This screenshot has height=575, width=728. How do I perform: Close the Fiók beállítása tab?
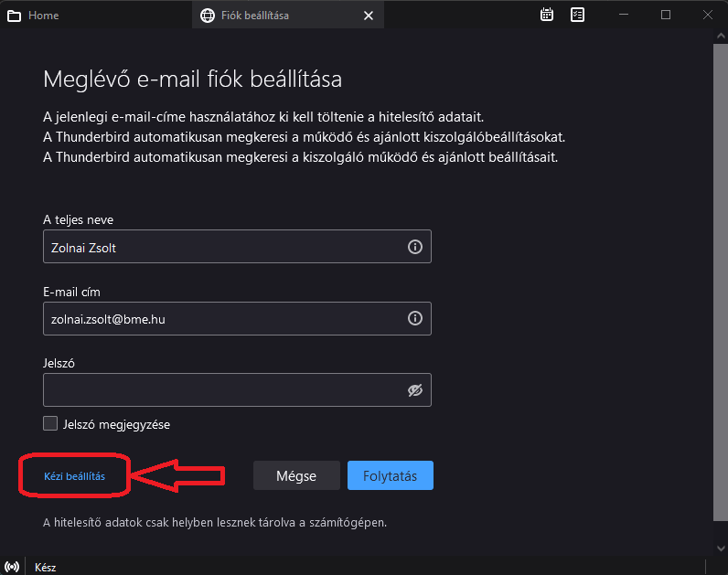click(369, 16)
